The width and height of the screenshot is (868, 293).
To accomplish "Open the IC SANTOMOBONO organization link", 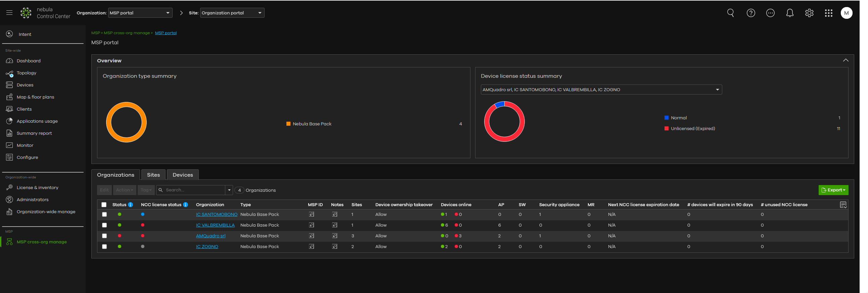I will click(x=217, y=214).
